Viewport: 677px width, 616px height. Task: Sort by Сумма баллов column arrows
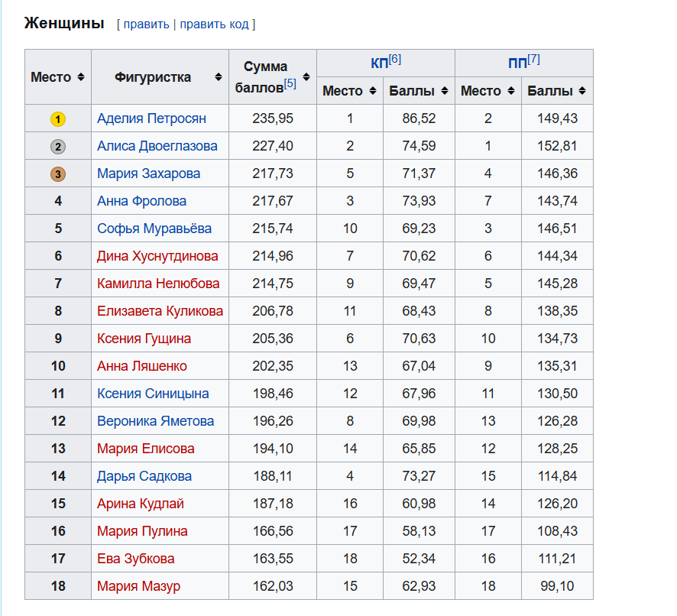click(x=306, y=77)
